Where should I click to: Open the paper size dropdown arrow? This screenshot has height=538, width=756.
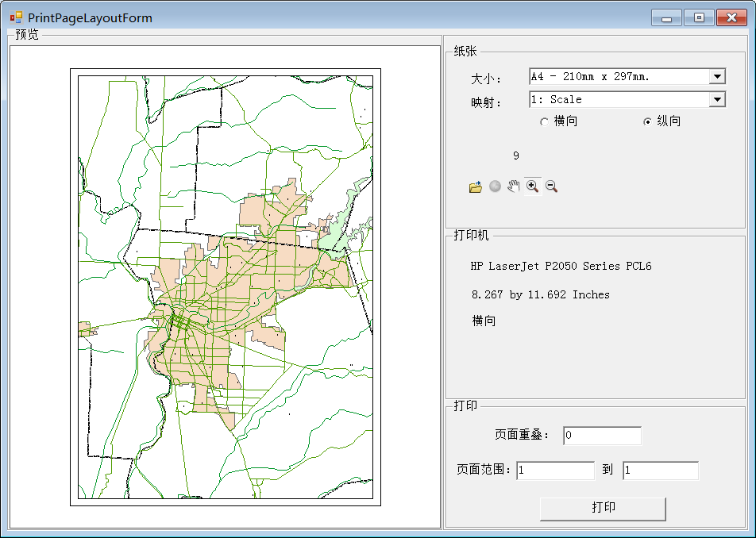717,76
